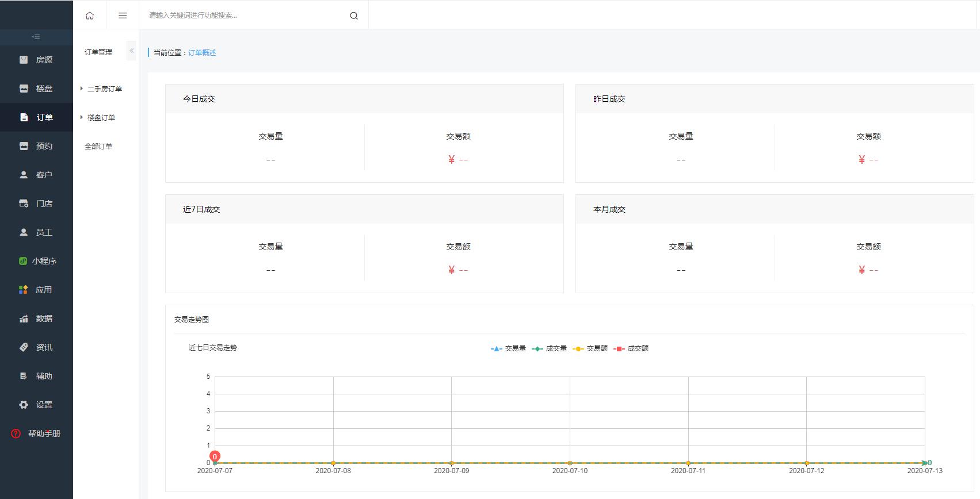Click the 员工 person icon

(24, 232)
